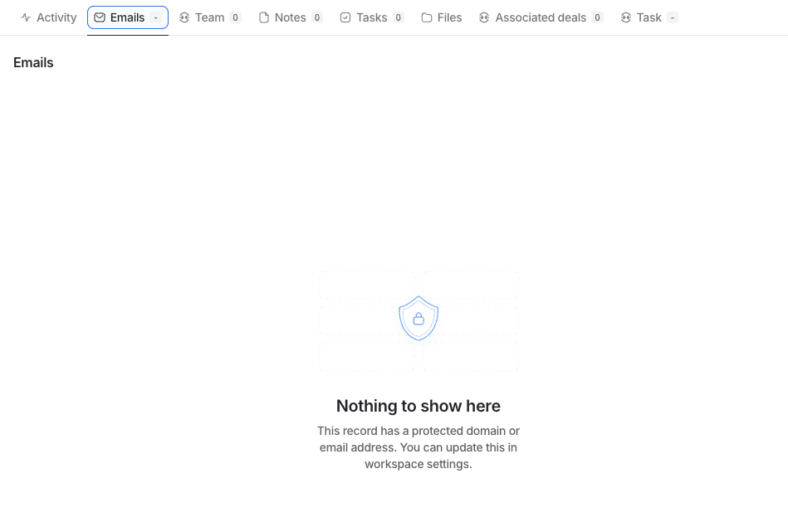Click the Tasks count badge
The image size is (788, 532).
tap(398, 17)
